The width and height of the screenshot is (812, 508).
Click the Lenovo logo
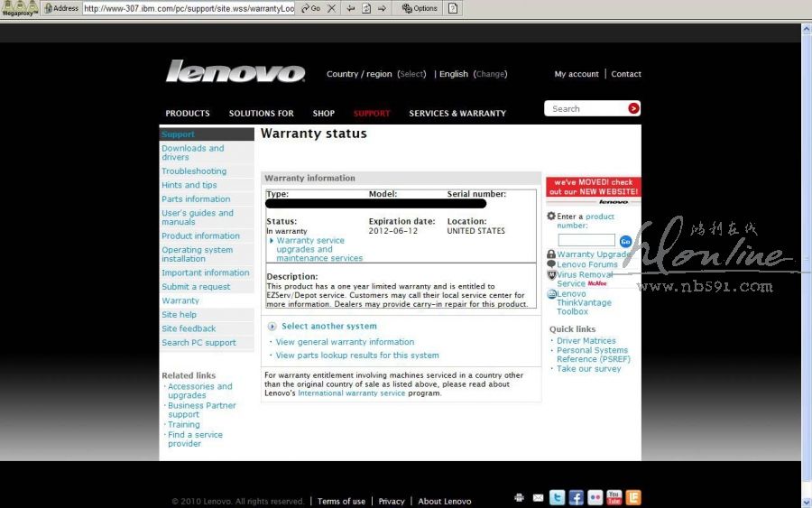click(x=235, y=71)
